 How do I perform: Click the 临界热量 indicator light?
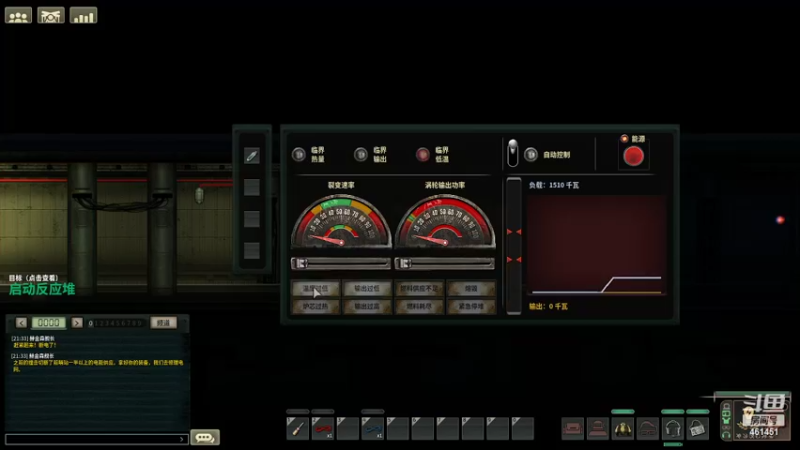pyautogui.click(x=298, y=154)
